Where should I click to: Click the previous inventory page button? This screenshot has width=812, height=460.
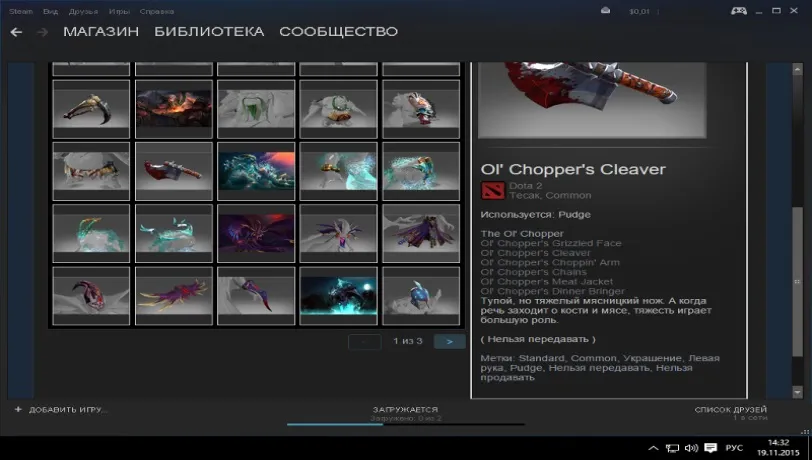(365, 341)
